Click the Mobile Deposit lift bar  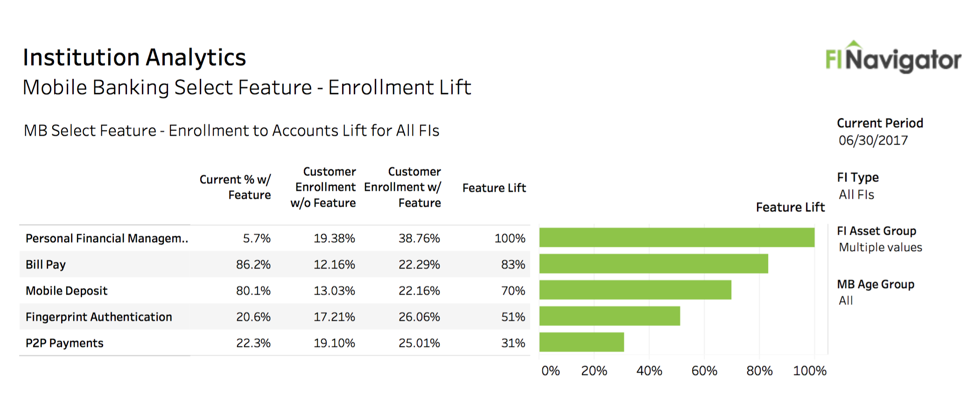pos(635,290)
